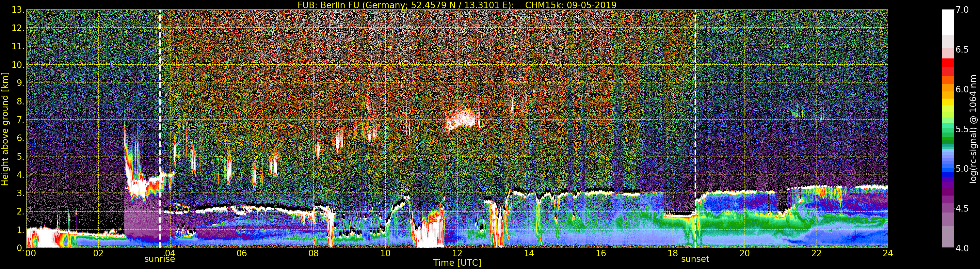Click the '24' time axis tick label
980x269 pixels.
coord(888,253)
